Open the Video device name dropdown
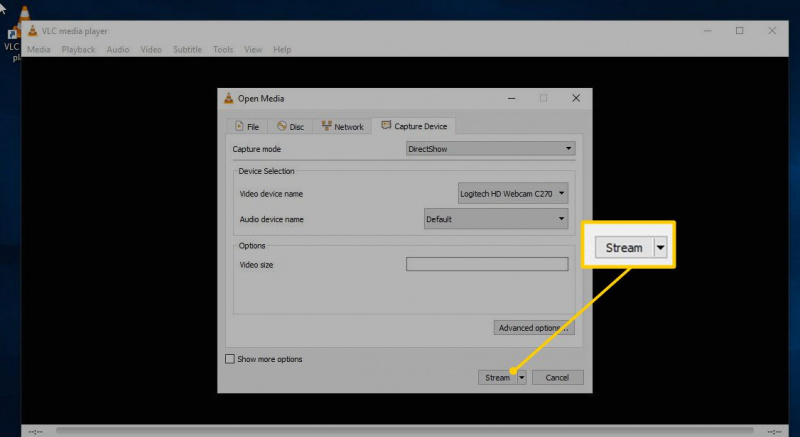 [513, 194]
